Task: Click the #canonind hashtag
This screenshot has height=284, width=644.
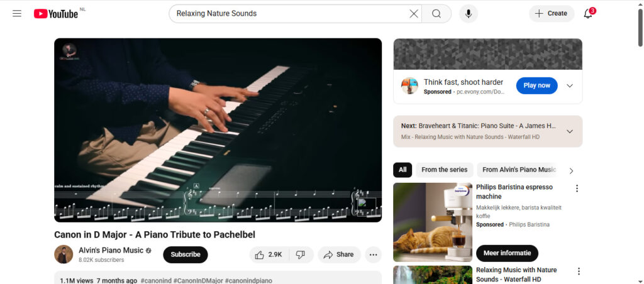Action: (x=156, y=281)
